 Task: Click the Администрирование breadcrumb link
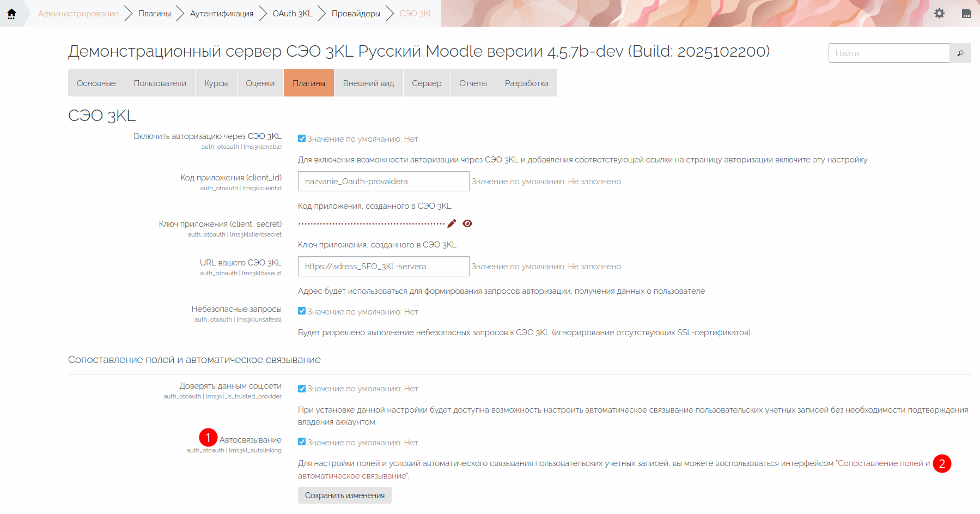(78, 14)
